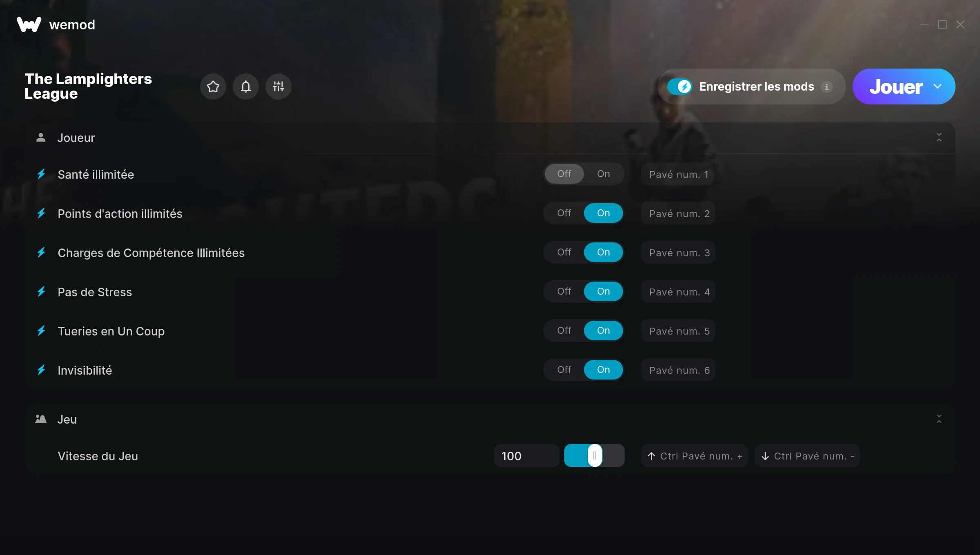Switch Invisibilité to Off

point(564,370)
